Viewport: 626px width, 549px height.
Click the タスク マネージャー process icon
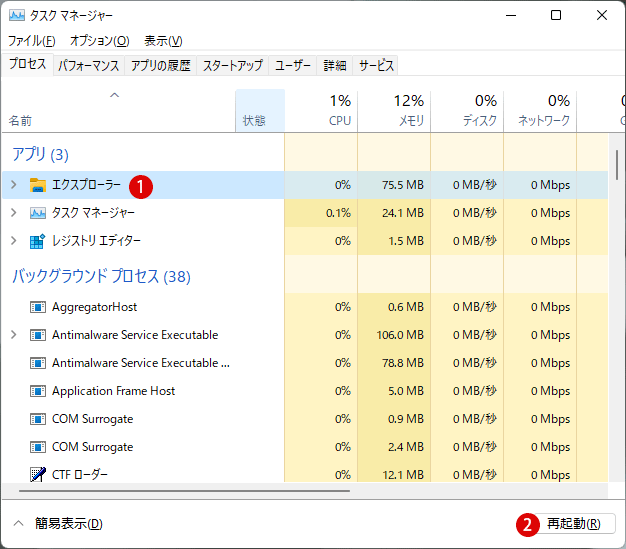pyautogui.click(x=38, y=213)
